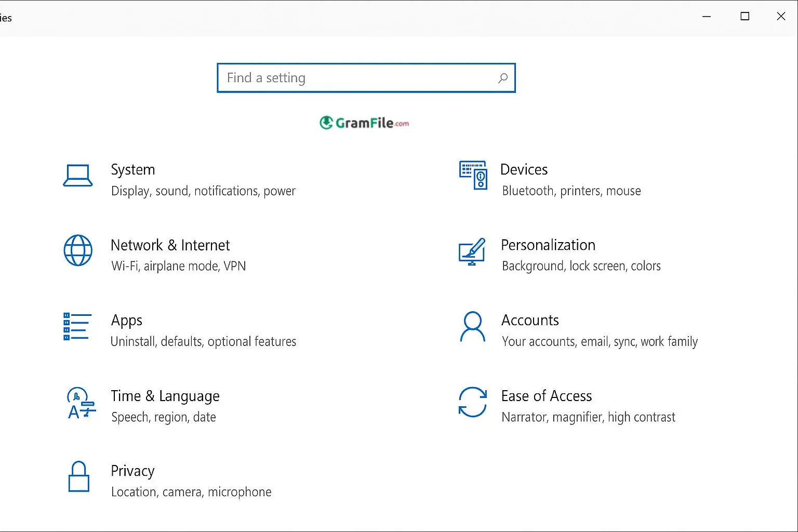Click the Time & Language clock icon

81,403
